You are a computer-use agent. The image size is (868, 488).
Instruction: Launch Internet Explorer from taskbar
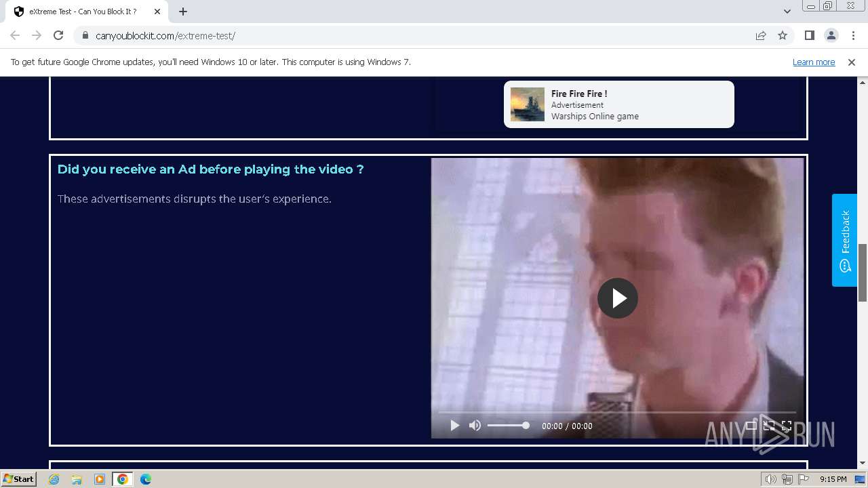tap(54, 479)
